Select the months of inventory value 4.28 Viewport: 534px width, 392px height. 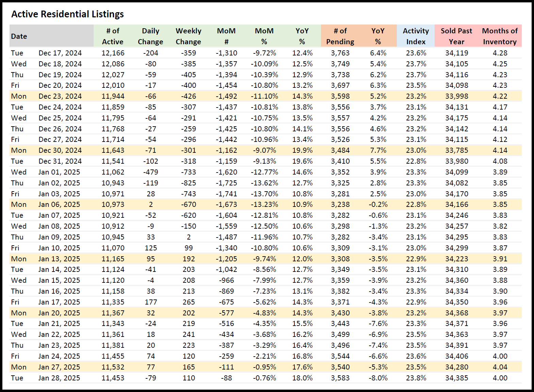[x=500, y=53]
